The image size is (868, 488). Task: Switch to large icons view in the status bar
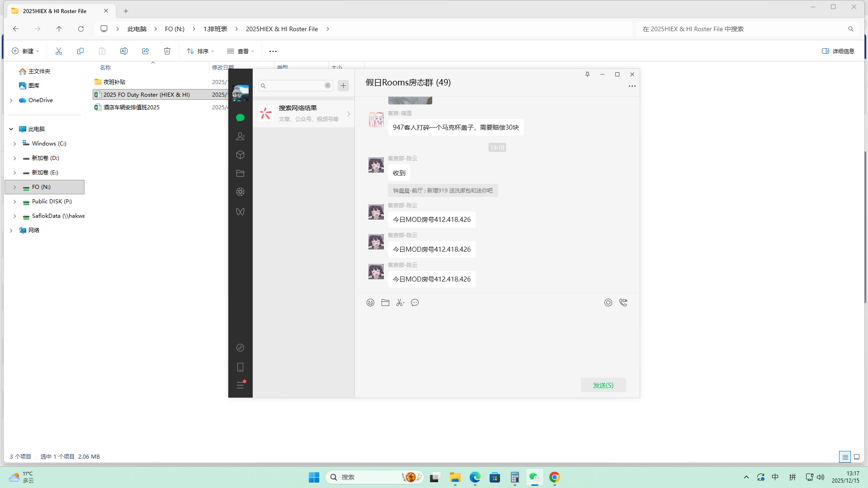point(857,457)
